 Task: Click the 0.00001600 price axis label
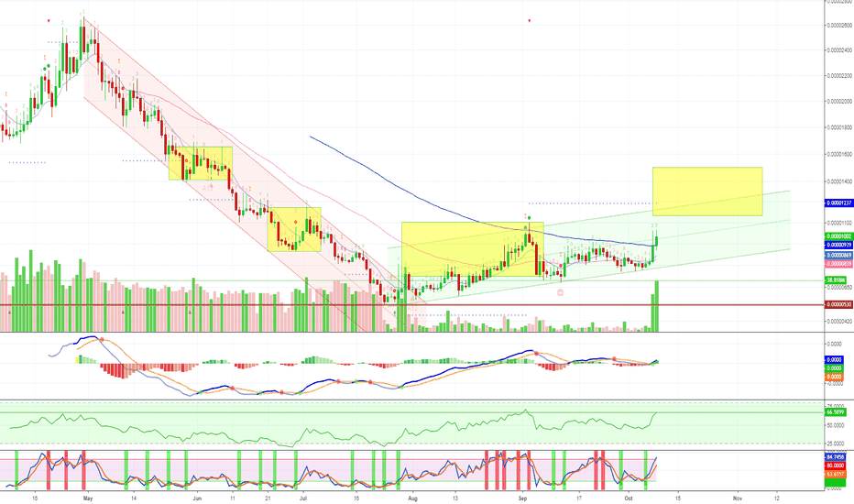[x=839, y=154]
